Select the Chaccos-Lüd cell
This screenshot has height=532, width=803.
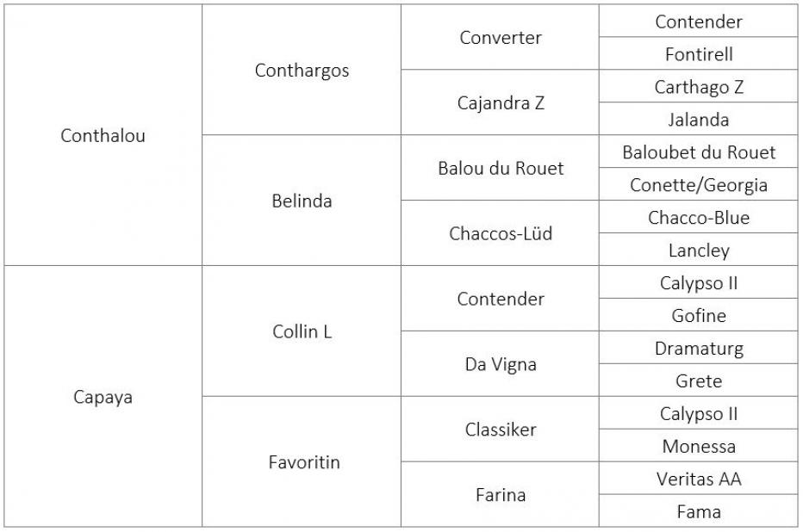pos(501,233)
